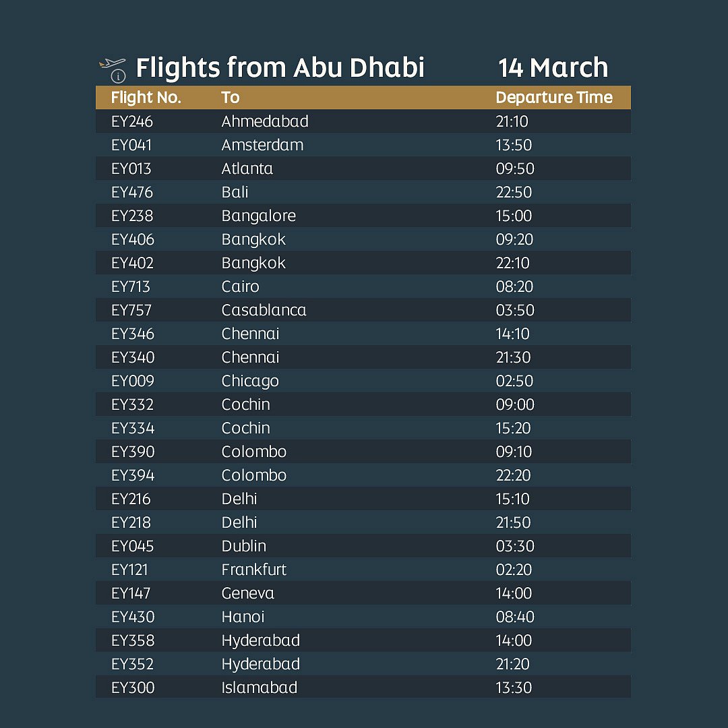
Task: Select the Cairo destination
Action: click(x=240, y=286)
